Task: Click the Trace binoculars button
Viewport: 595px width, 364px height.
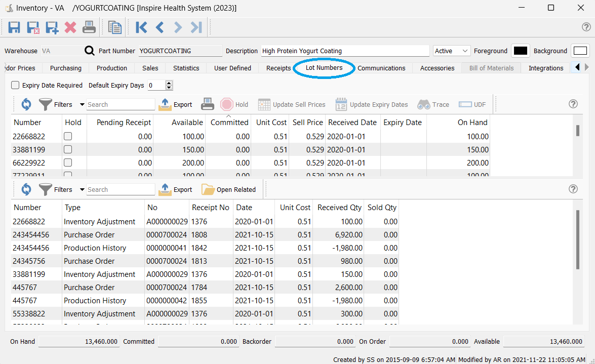Action: [433, 104]
